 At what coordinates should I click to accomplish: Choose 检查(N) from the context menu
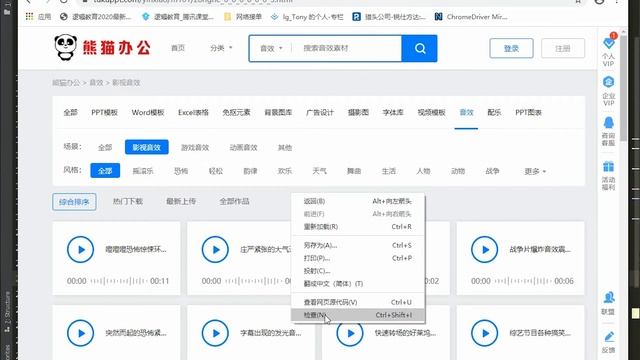click(358, 315)
